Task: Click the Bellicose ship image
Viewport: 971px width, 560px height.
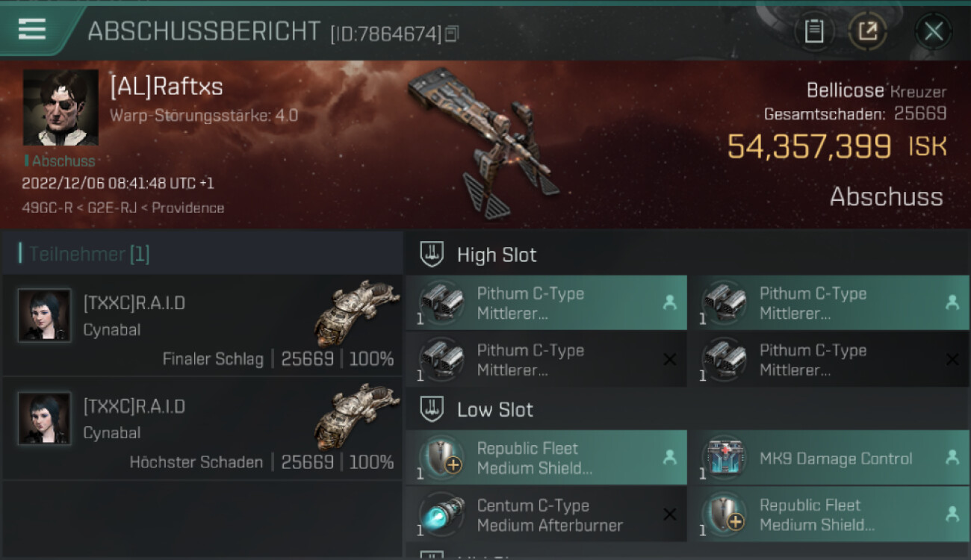Action: [x=484, y=142]
